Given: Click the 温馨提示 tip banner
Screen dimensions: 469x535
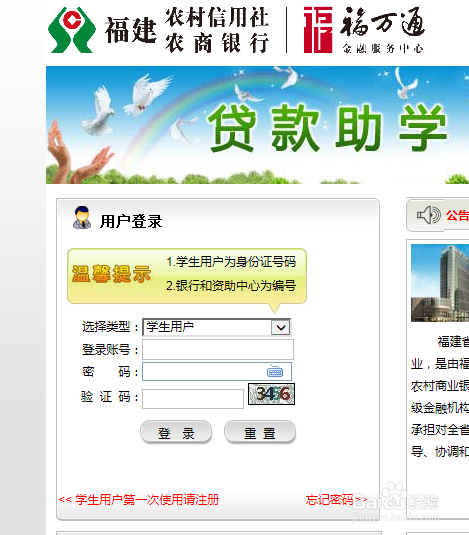Looking at the screenshot, I should tap(187, 276).
